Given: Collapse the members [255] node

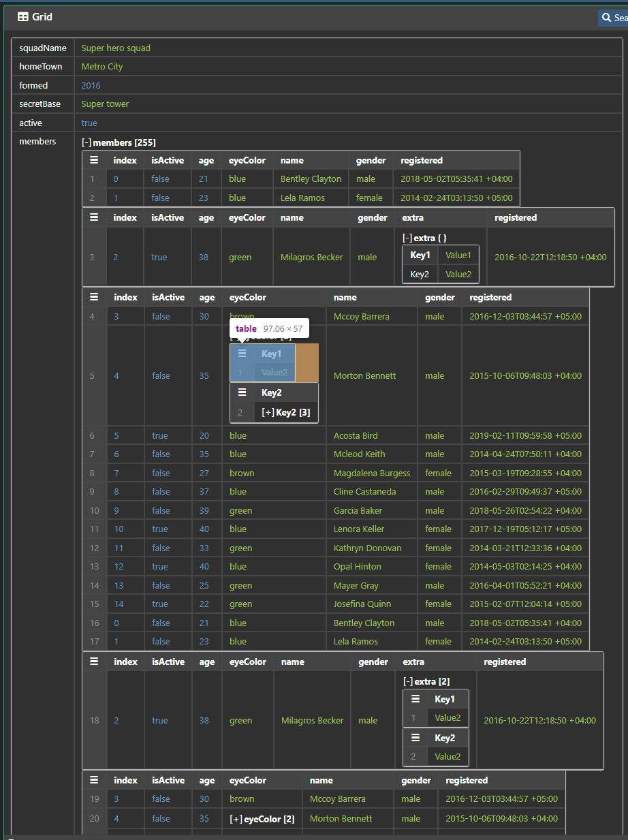Looking at the screenshot, I should (x=86, y=142).
